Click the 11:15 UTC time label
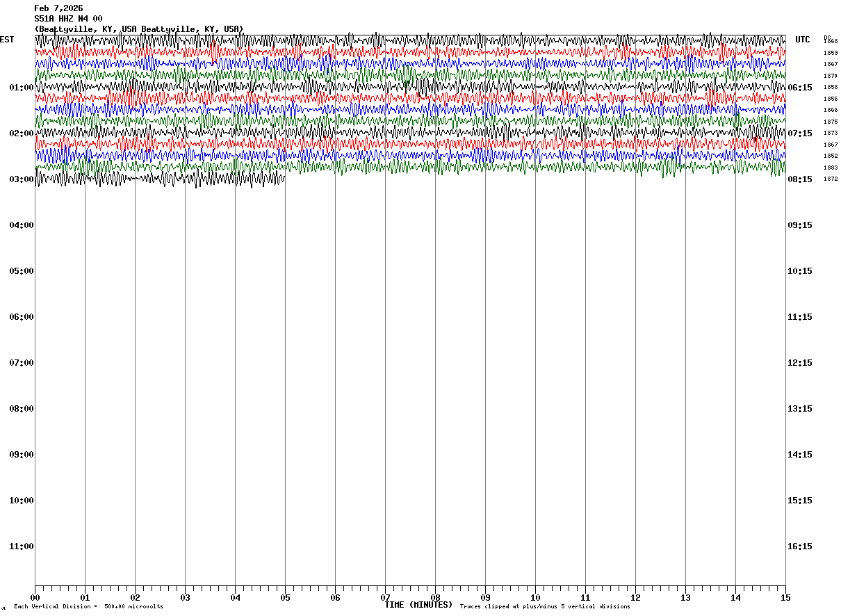Image resolution: width=841 pixels, height=616 pixels. pos(799,317)
